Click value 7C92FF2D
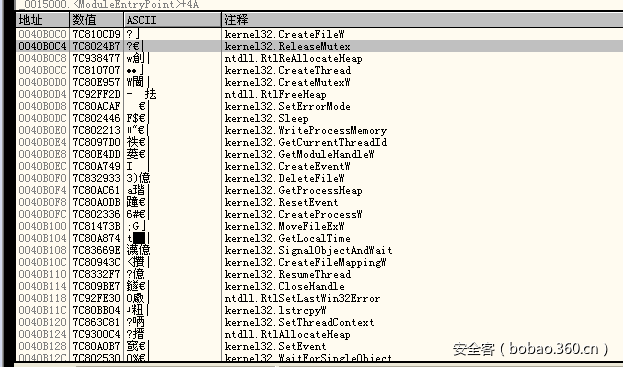 (x=96, y=94)
